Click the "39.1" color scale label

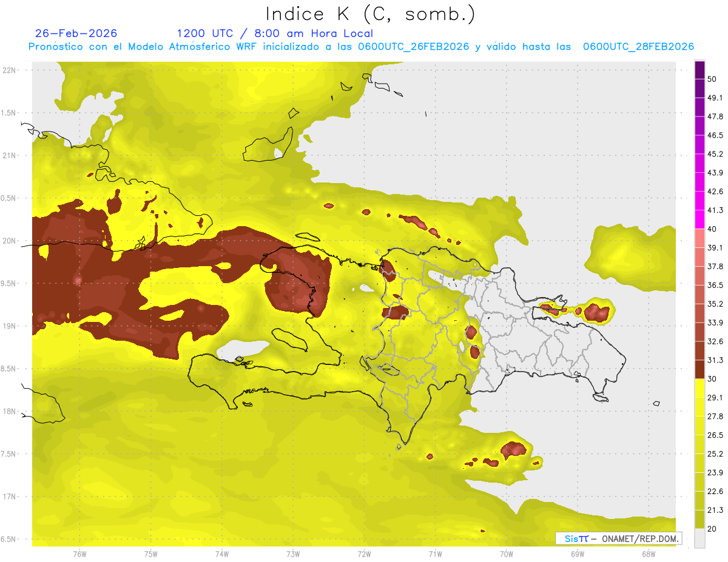point(715,248)
